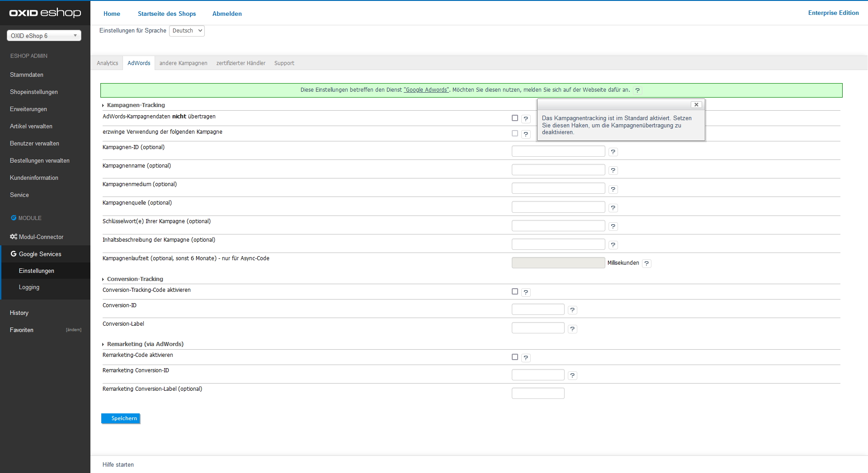Screen dimensions: 868x473
Task: Focus the Kampagnenname input field
Action: [x=558, y=170]
